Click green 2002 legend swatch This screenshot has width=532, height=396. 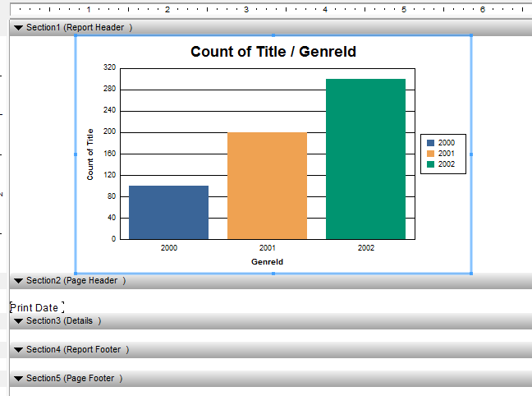(430, 164)
